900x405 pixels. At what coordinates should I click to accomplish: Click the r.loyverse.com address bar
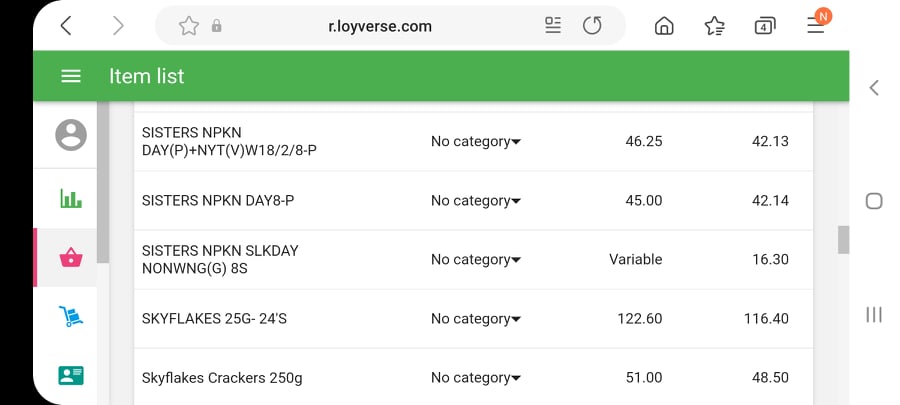pyautogui.click(x=380, y=26)
